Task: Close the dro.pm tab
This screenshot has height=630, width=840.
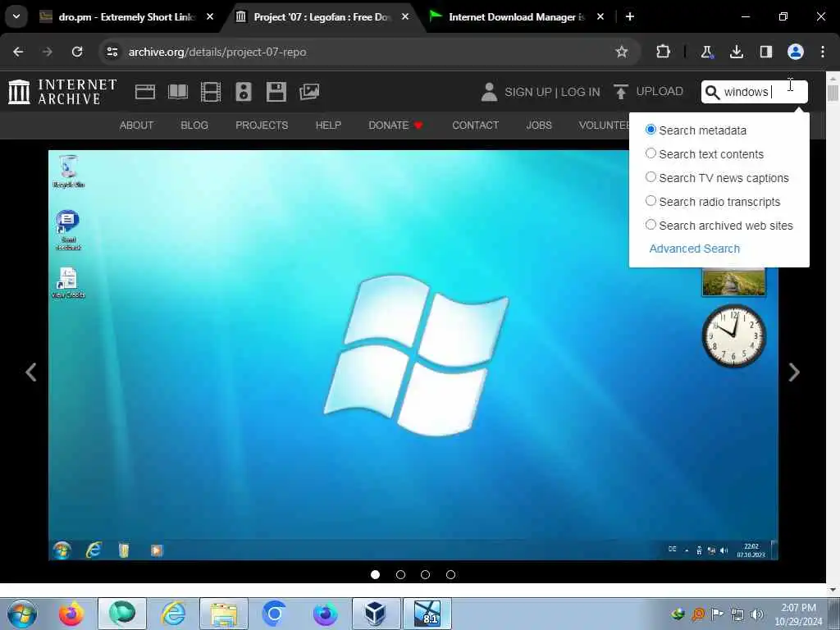Action: 210,17
